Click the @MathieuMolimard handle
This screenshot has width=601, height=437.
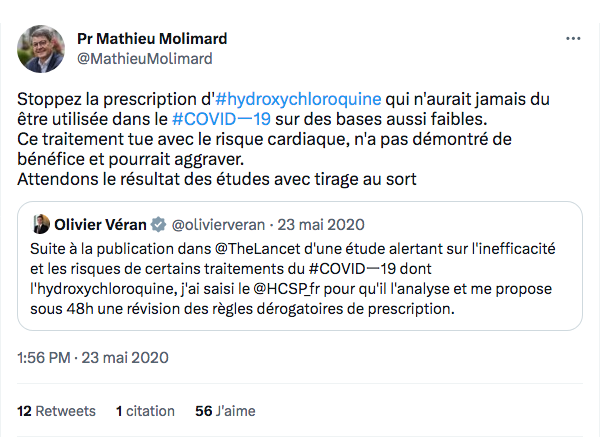[x=145, y=59]
